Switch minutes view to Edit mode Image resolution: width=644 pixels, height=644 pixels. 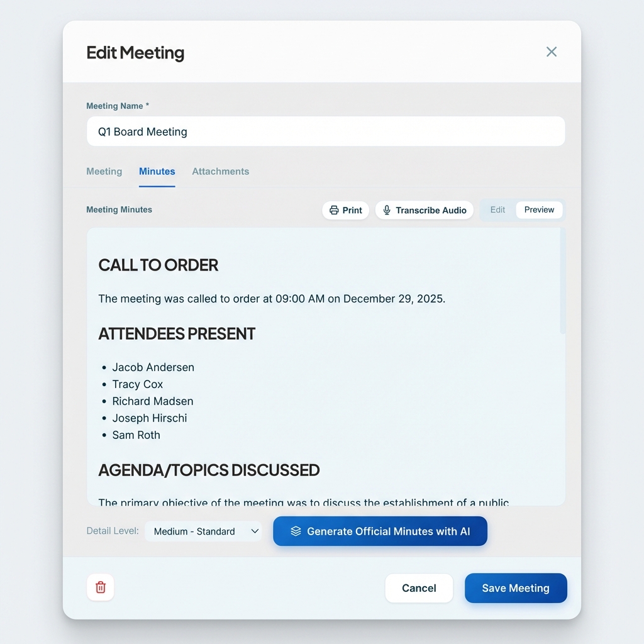pyautogui.click(x=497, y=209)
